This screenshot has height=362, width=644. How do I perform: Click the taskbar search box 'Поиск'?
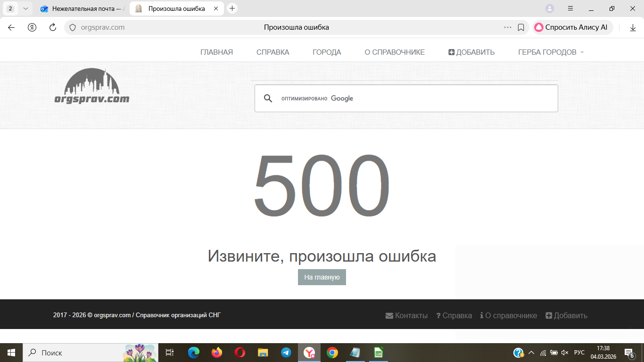coord(91,353)
